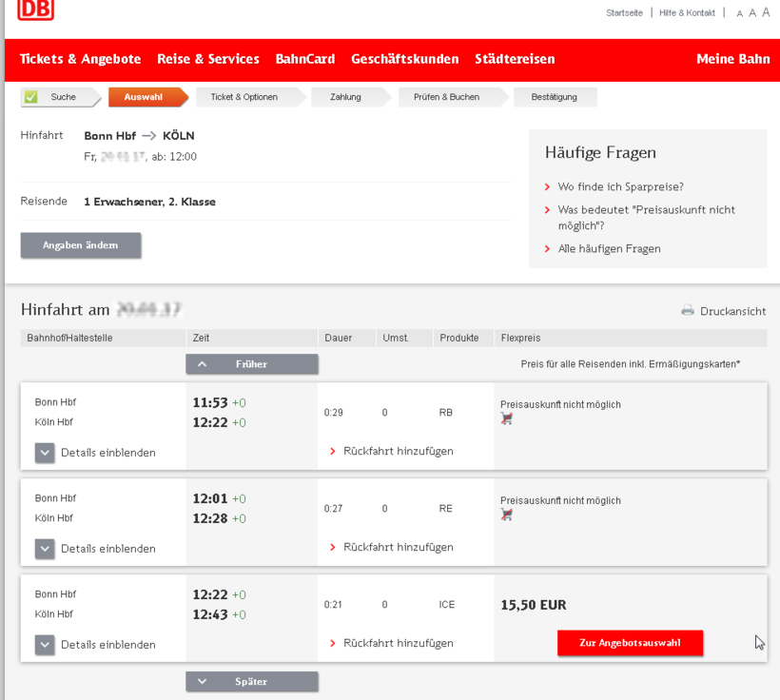
Task: Expand details for the 11:53 RB connection
Action: click(45, 453)
